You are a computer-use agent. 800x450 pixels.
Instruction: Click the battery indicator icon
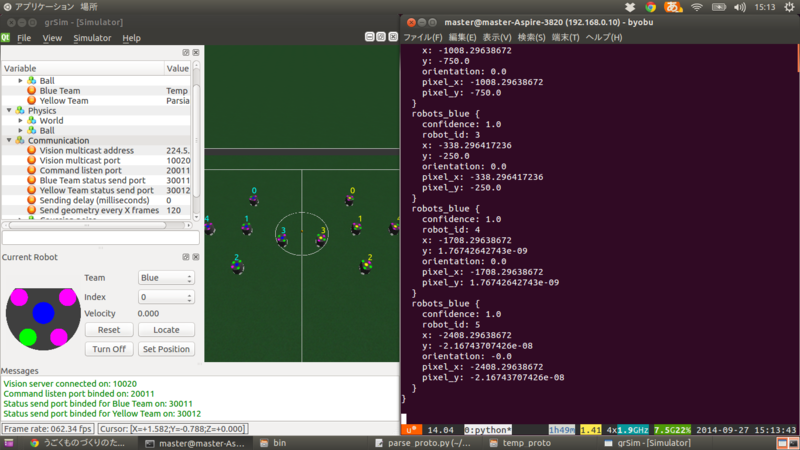tap(719, 7)
